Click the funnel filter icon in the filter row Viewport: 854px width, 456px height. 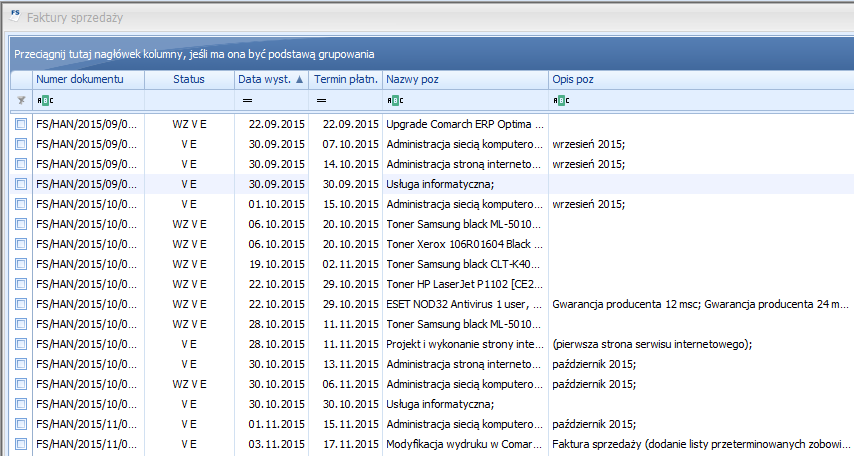(21, 100)
